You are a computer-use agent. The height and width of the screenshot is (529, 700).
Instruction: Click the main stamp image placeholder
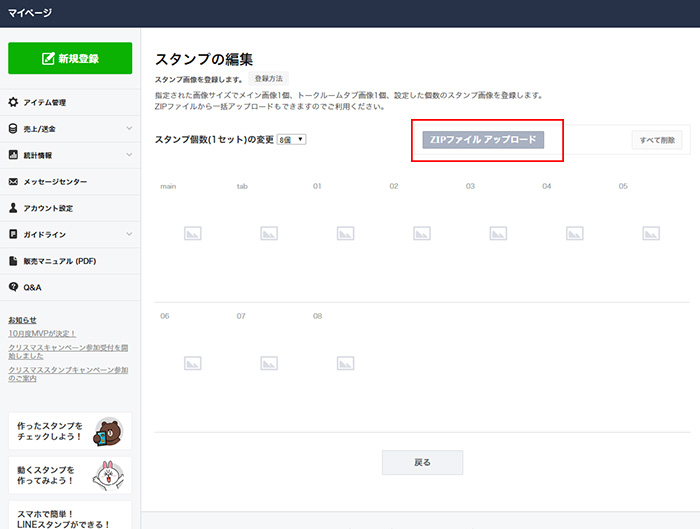(193, 233)
